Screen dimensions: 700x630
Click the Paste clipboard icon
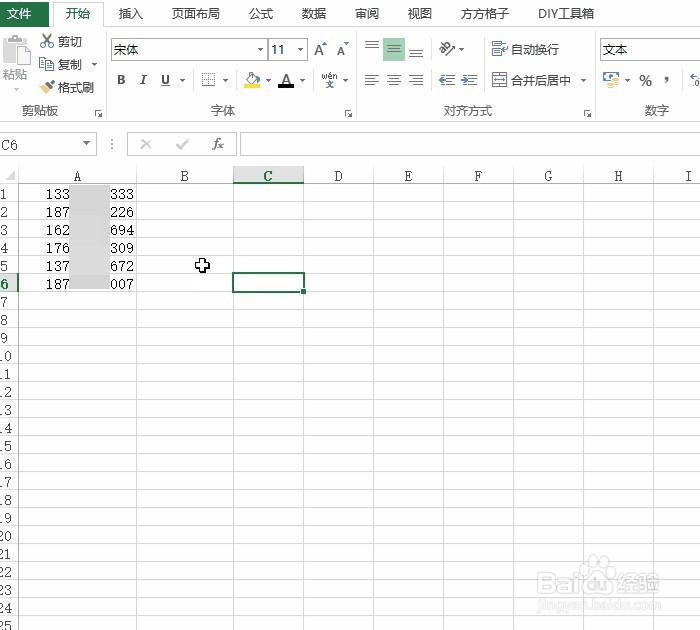pyautogui.click(x=17, y=49)
